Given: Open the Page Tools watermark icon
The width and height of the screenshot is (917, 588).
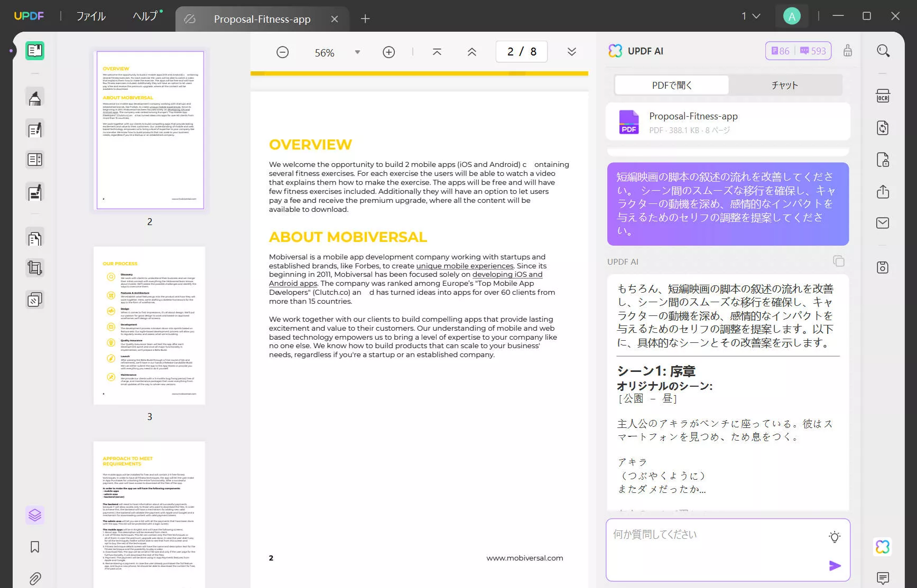Looking at the screenshot, I should pyautogui.click(x=35, y=300).
